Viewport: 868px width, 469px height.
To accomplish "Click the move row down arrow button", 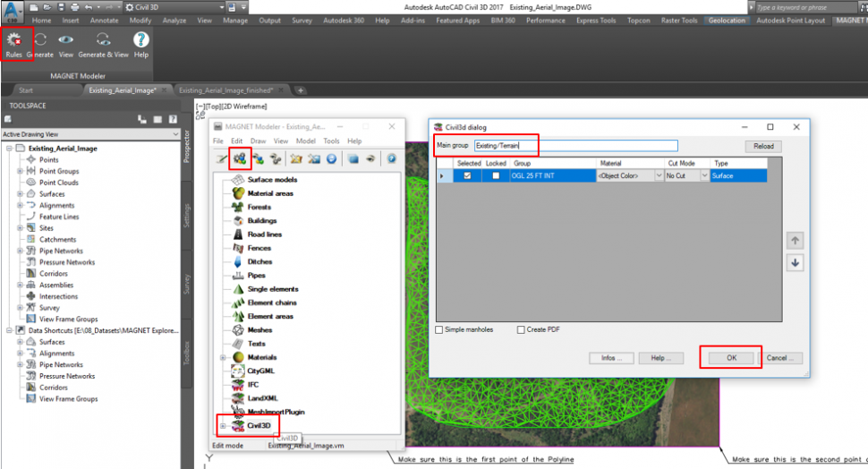I will tap(796, 262).
